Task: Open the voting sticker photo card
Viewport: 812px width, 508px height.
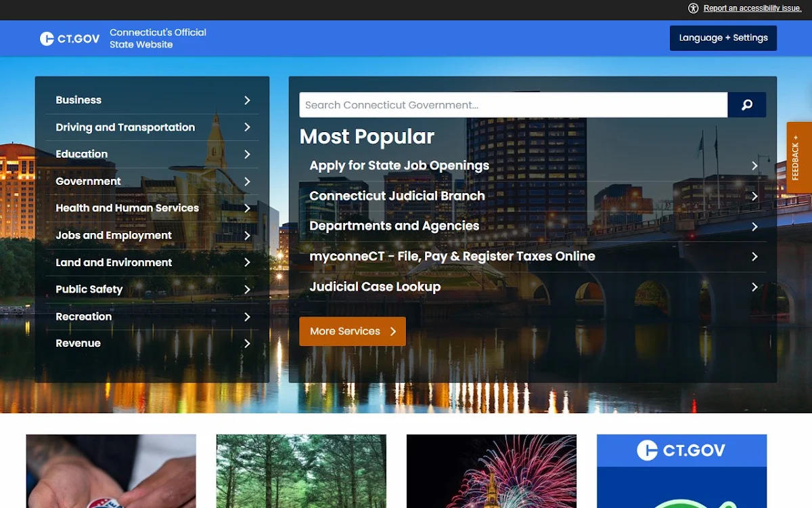Action: point(111,471)
